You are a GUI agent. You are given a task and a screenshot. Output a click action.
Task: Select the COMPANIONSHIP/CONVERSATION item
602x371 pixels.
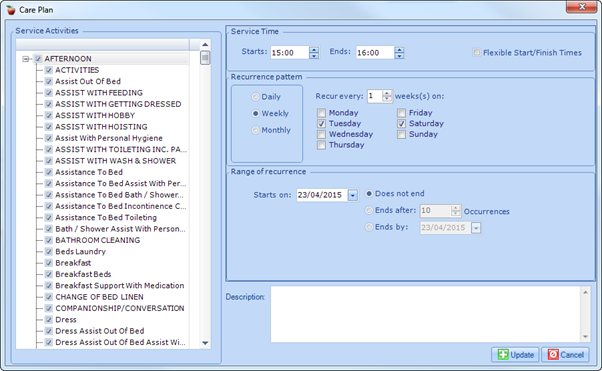click(x=119, y=308)
